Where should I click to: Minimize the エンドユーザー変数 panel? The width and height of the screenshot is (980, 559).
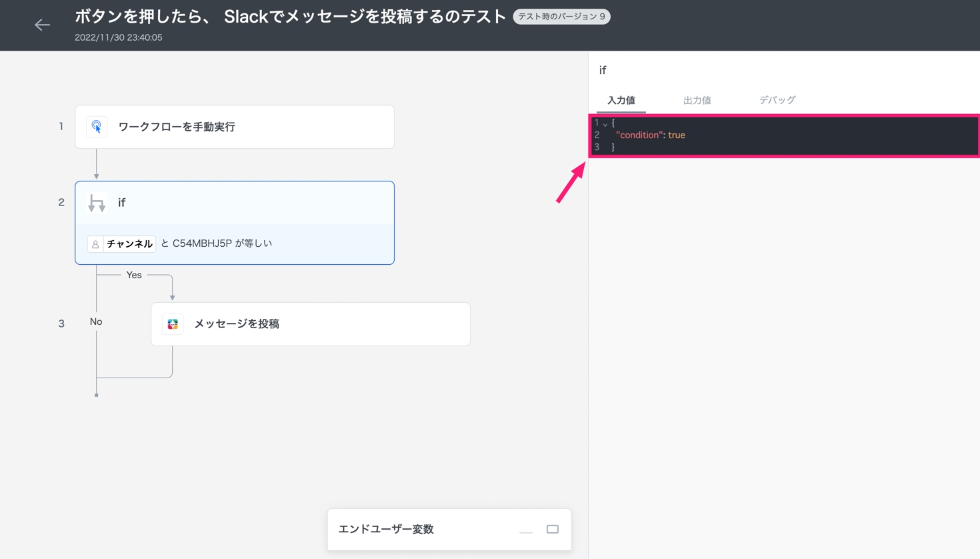[x=526, y=530]
